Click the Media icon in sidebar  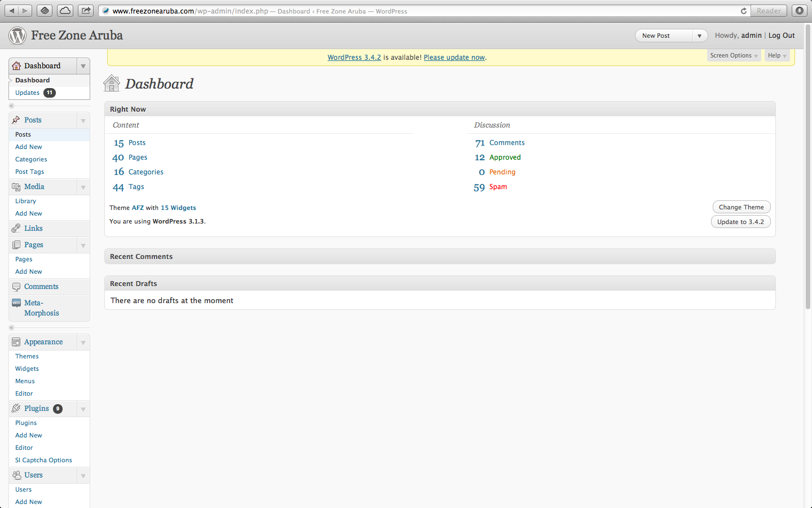click(16, 187)
